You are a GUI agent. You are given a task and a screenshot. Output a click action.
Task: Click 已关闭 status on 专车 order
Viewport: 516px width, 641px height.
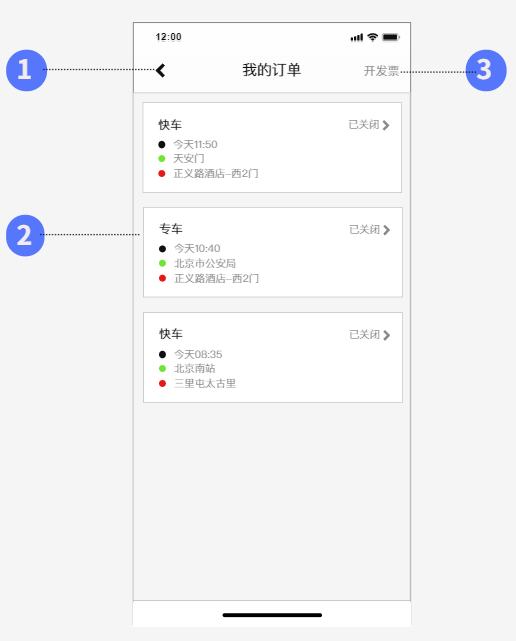[x=364, y=230]
